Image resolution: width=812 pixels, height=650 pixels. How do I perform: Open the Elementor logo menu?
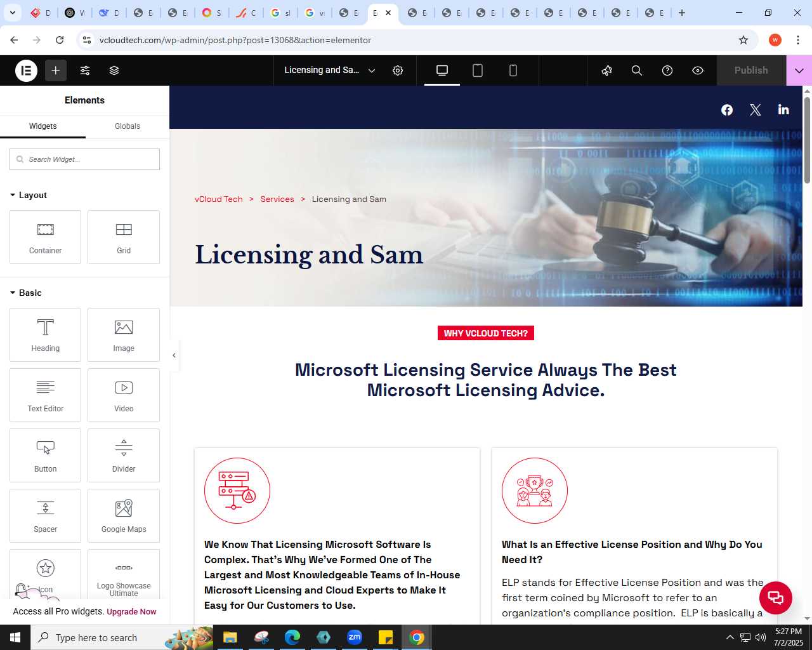27,70
